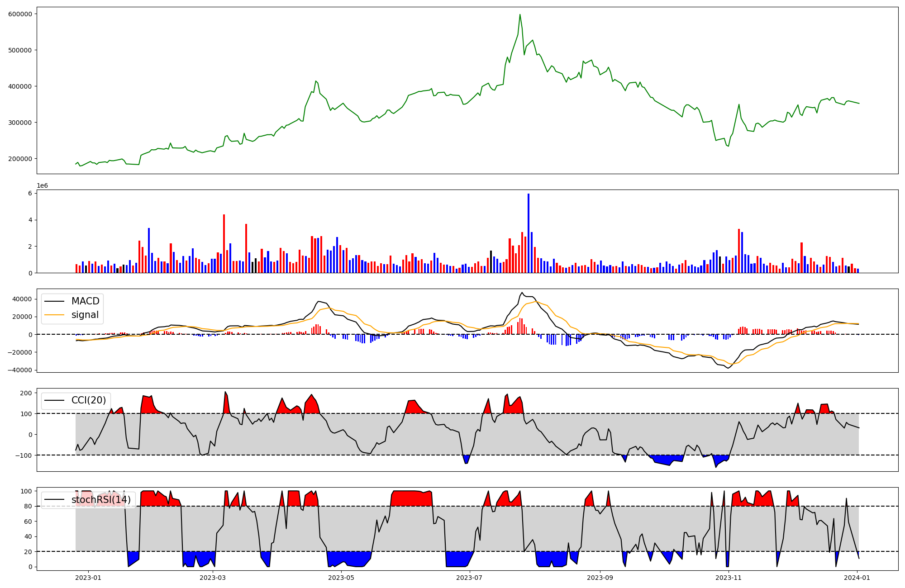Click the highest peak of green price line

[x=520, y=14]
